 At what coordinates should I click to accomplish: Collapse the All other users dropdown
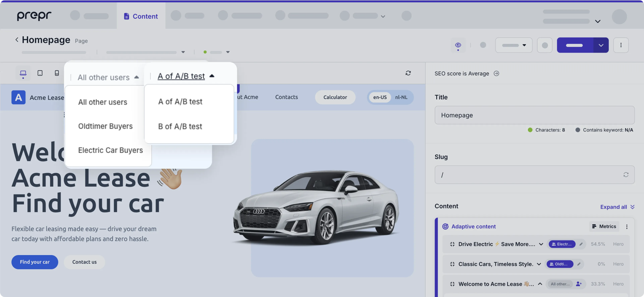137,77
